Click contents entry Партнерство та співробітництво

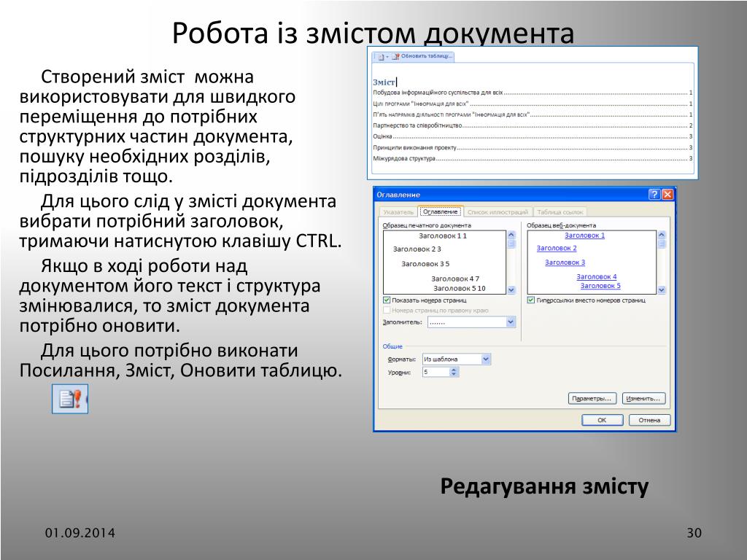point(533,125)
